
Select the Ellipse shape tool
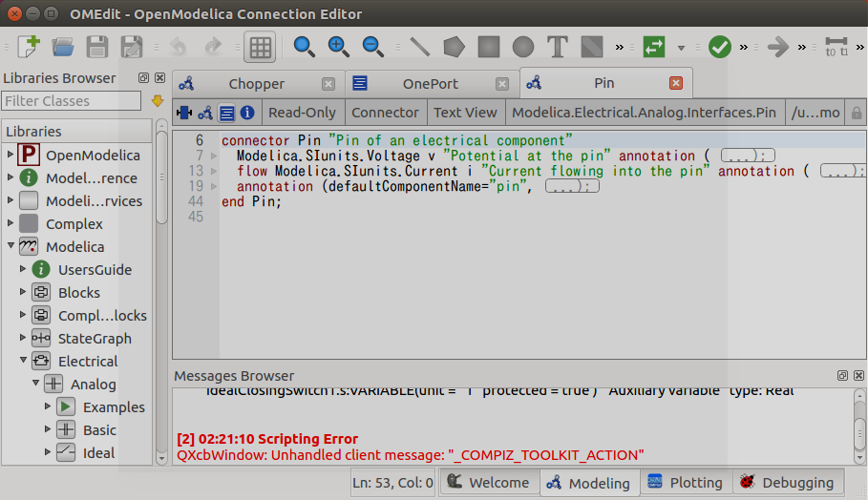click(x=522, y=47)
